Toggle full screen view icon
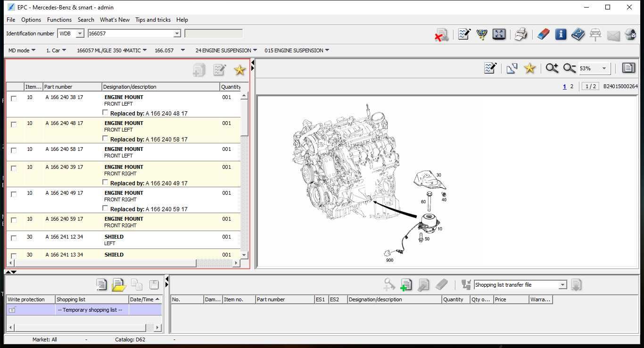The height and width of the screenshot is (348, 644). tap(499, 34)
